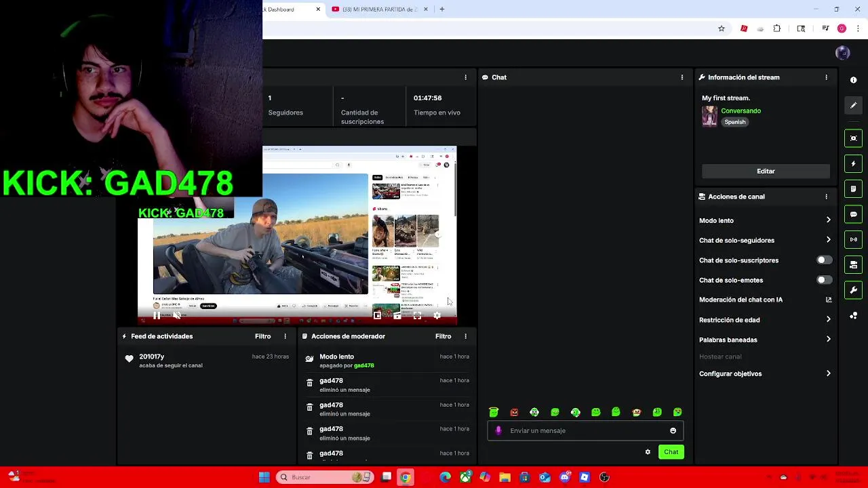Click the Editar button

click(766, 171)
